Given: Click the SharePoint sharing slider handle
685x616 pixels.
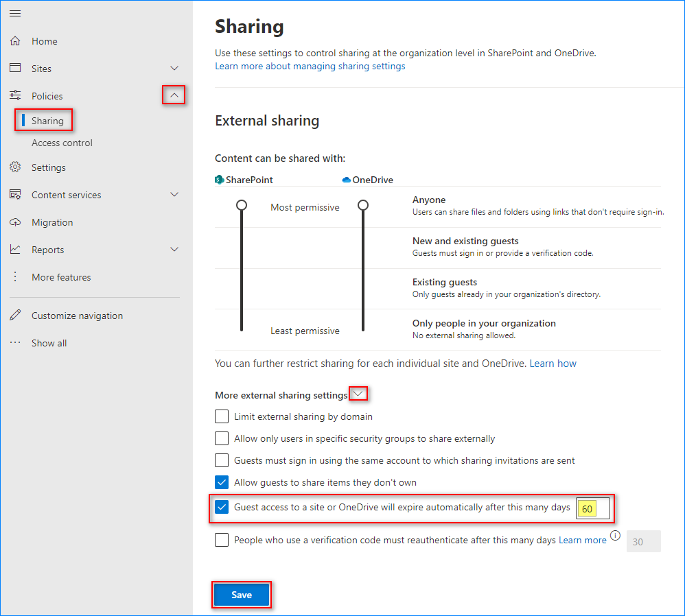Looking at the screenshot, I should pyautogui.click(x=242, y=205).
